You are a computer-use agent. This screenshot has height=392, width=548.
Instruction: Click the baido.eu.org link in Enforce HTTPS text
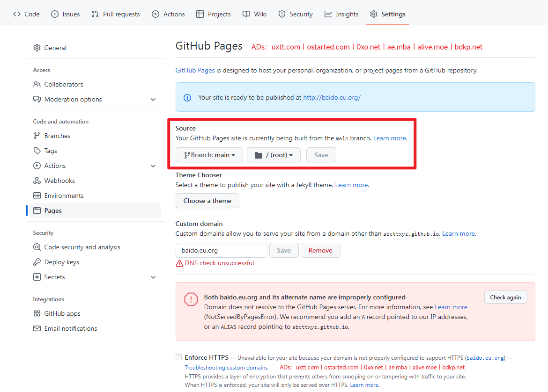click(485, 358)
